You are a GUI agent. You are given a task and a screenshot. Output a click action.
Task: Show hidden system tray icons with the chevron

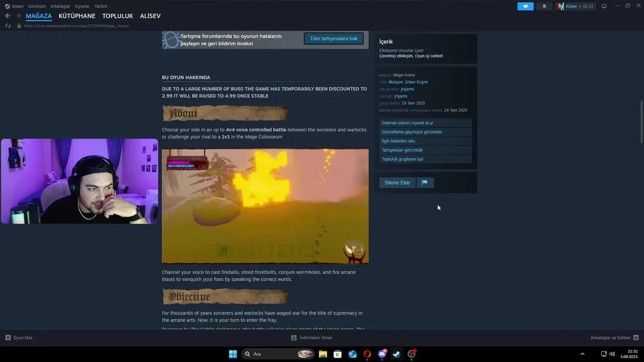click(583, 354)
